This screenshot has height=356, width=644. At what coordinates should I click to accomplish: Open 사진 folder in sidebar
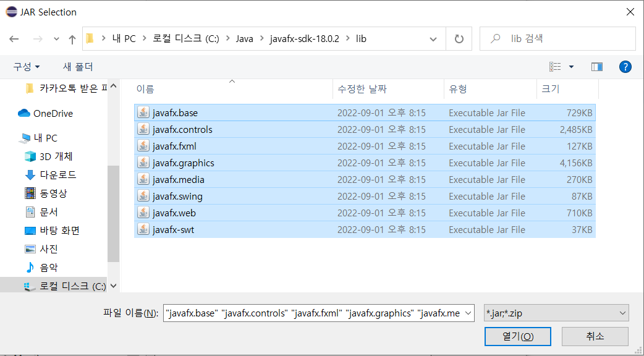(41, 249)
